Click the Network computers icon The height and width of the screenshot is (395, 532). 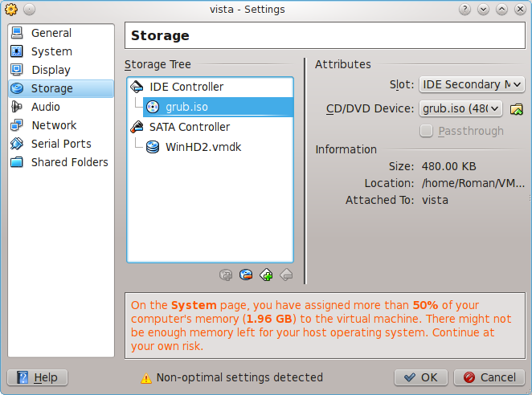(x=17, y=125)
